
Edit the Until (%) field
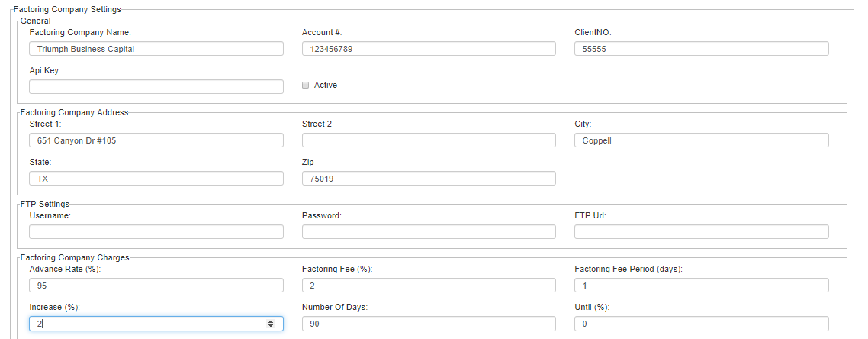pyautogui.click(x=702, y=324)
